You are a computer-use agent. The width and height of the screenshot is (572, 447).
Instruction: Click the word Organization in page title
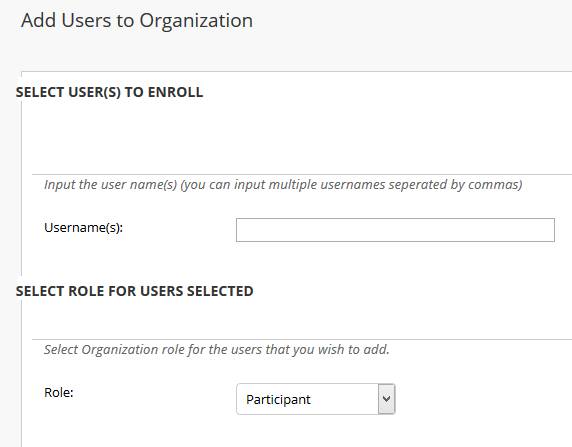tap(196, 21)
